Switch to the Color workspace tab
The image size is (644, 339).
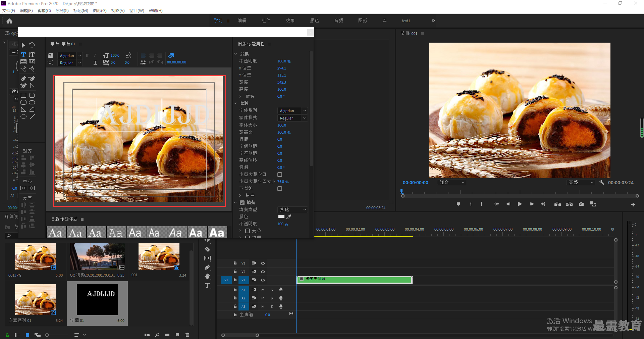(x=314, y=21)
